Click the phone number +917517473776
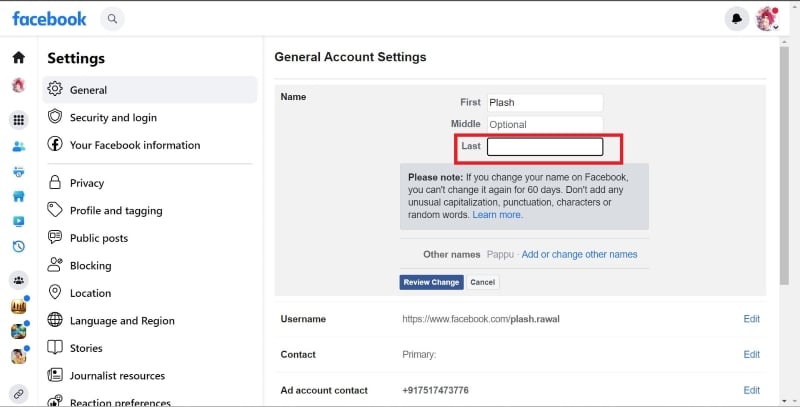The height and width of the screenshot is (407, 800). tap(435, 390)
